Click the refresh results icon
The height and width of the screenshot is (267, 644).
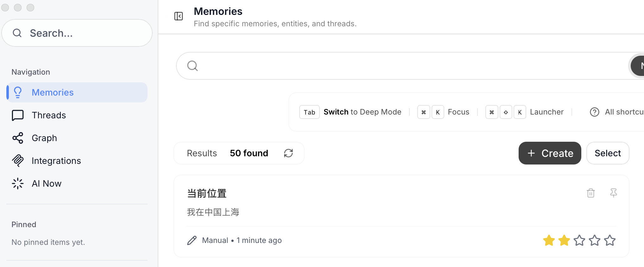tap(288, 153)
